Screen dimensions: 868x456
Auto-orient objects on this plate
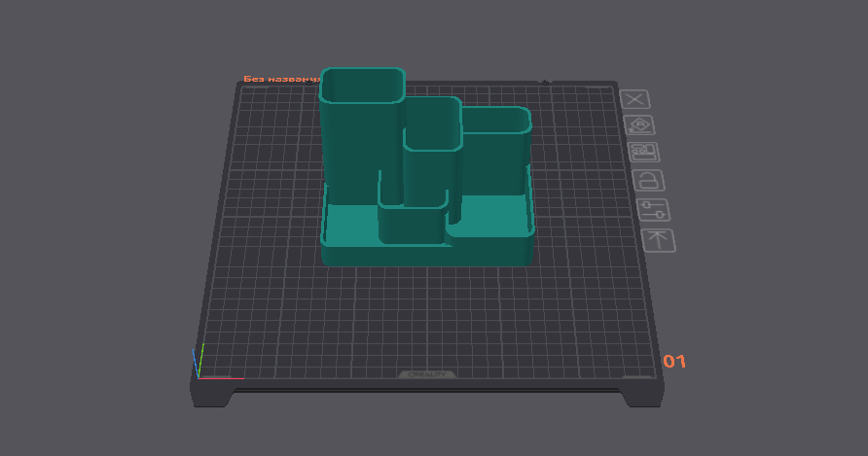coord(639,125)
